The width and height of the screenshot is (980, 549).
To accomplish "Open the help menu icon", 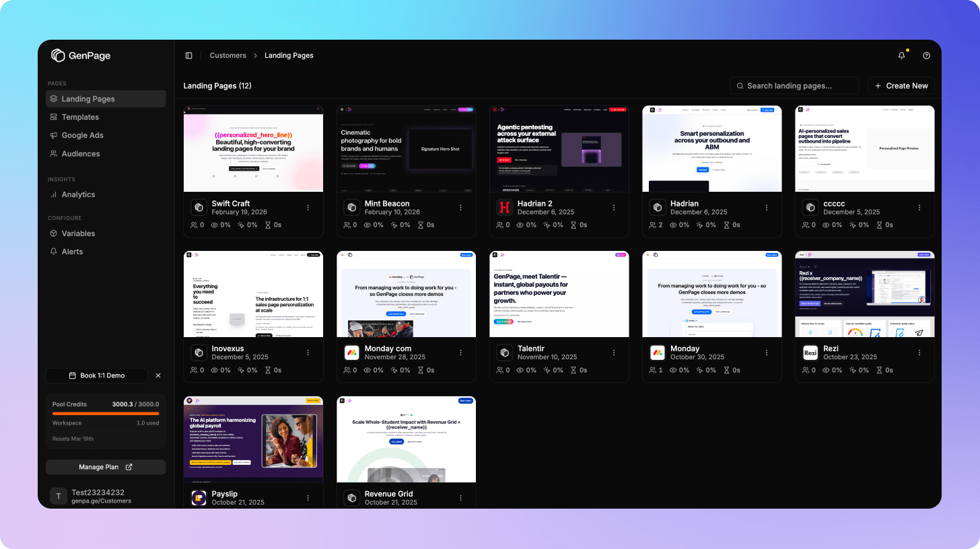I will [x=926, y=56].
